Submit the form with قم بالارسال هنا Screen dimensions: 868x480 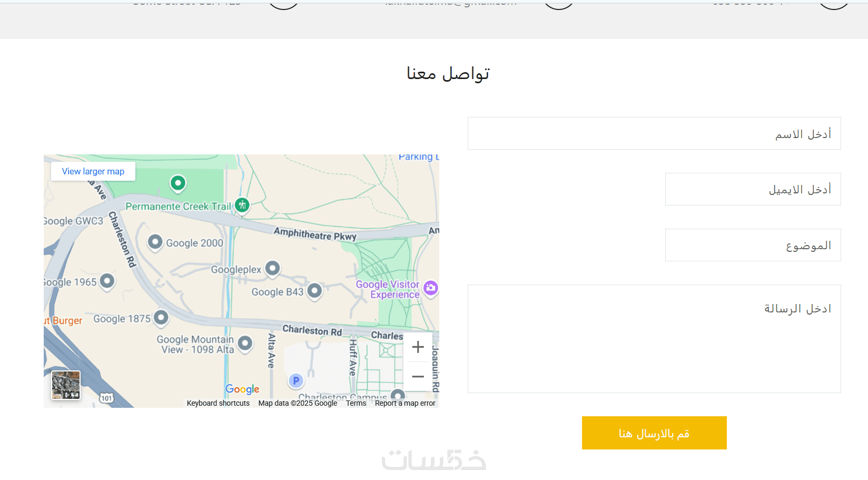tap(654, 433)
